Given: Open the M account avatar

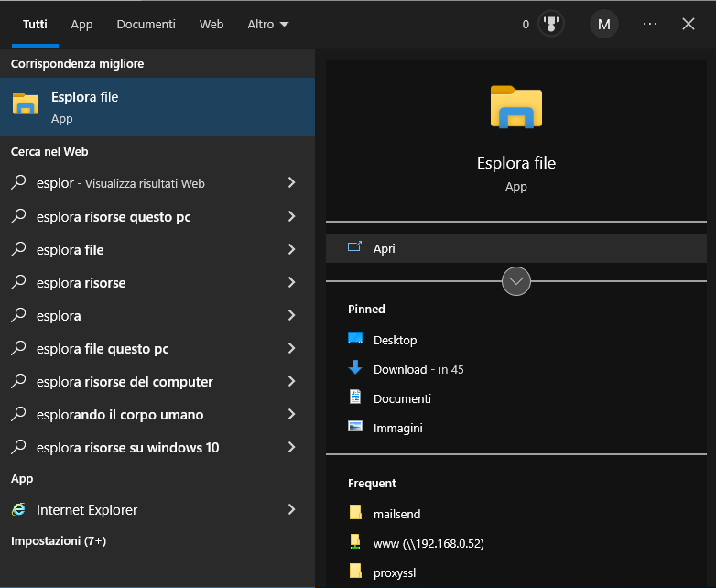Looking at the screenshot, I should (x=603, y=24).
